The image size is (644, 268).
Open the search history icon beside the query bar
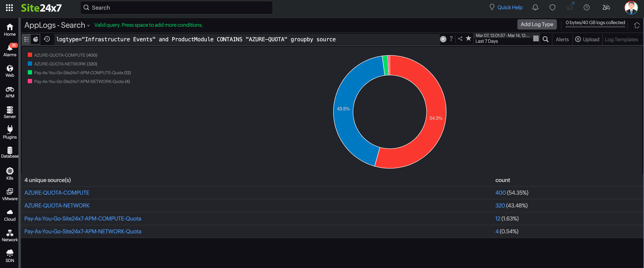47,39
